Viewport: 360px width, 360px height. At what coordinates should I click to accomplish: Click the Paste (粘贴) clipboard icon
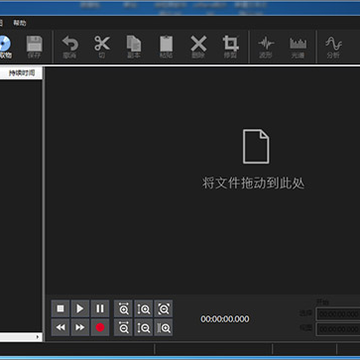click(x=166, y=44)
